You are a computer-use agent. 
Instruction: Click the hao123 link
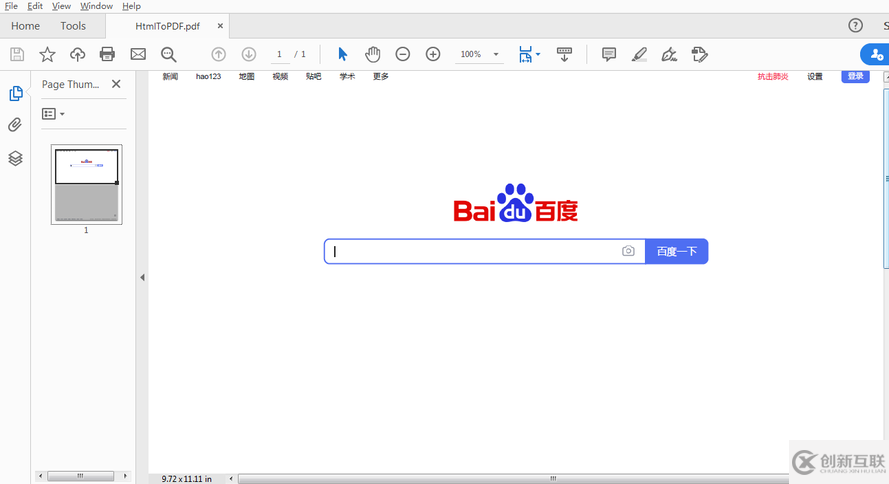[x=208, y=77]
